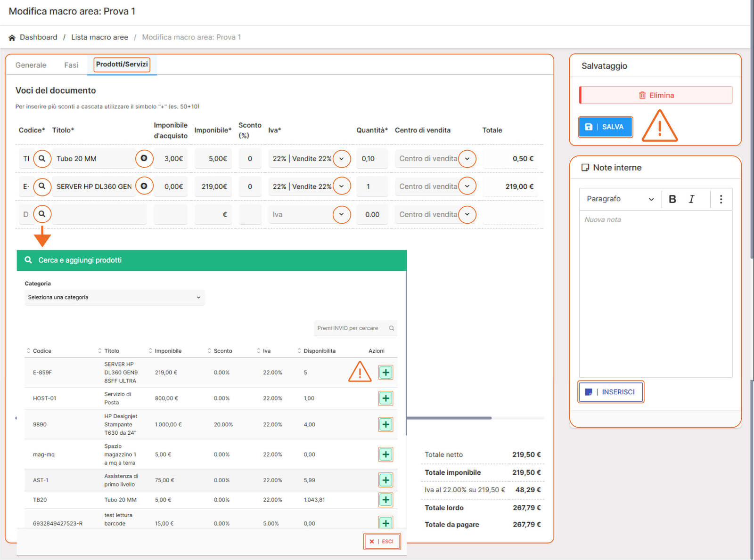Click search icon in the empty third row
This screenshot has width=754, height=560.
click(42, 214)
